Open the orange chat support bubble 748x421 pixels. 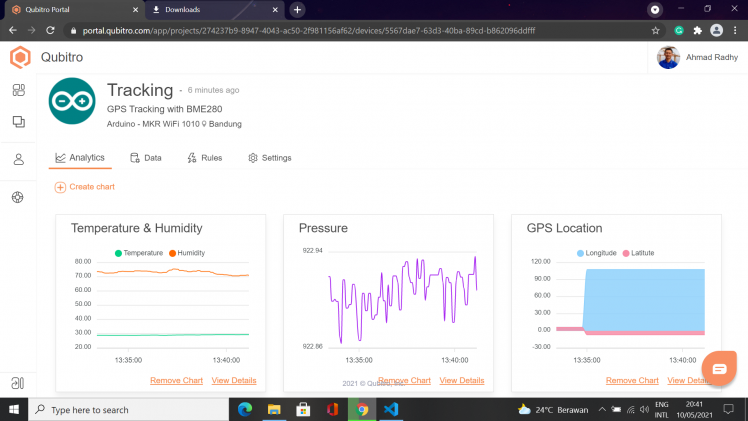point(719,369)
